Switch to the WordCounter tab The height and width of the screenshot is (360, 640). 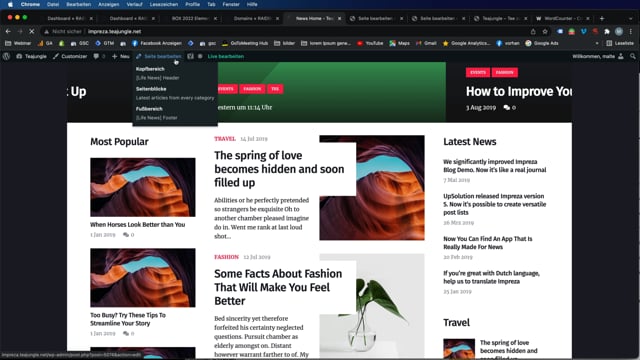(x=562, y=18)
